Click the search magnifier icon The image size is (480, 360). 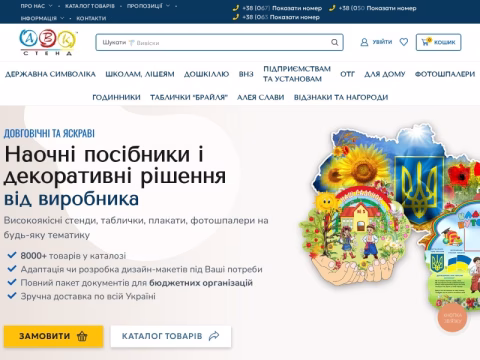pos(335,42)
